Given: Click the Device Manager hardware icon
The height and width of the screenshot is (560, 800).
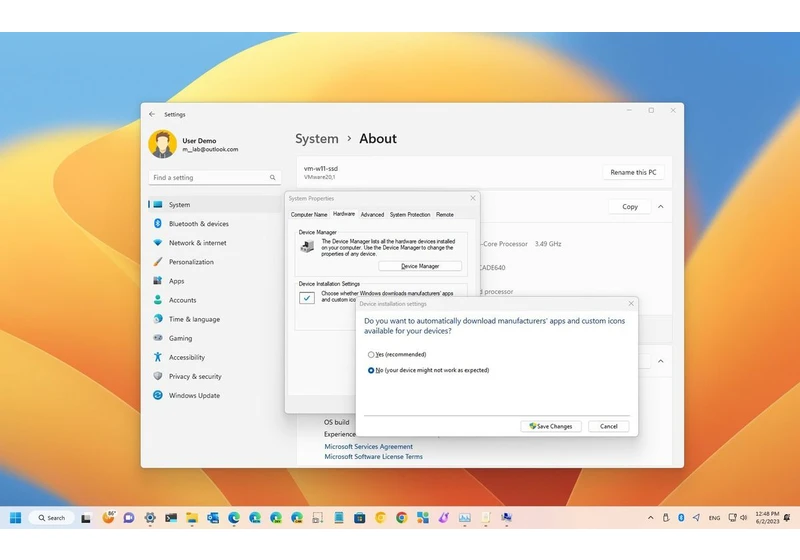Looking at the screenshot, I should tap(307, 246).
